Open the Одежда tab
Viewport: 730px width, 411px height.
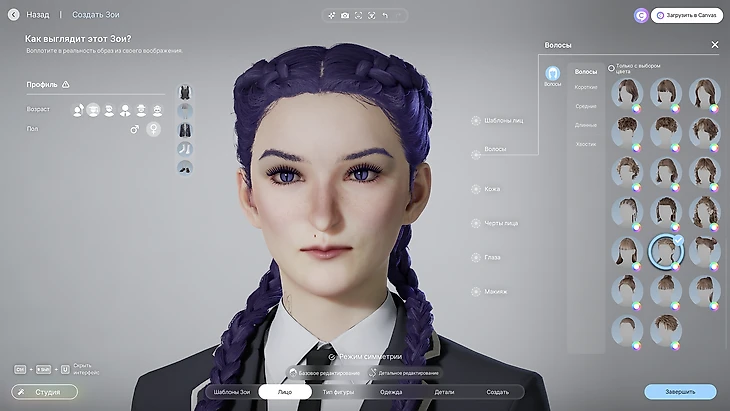(391, 392)
